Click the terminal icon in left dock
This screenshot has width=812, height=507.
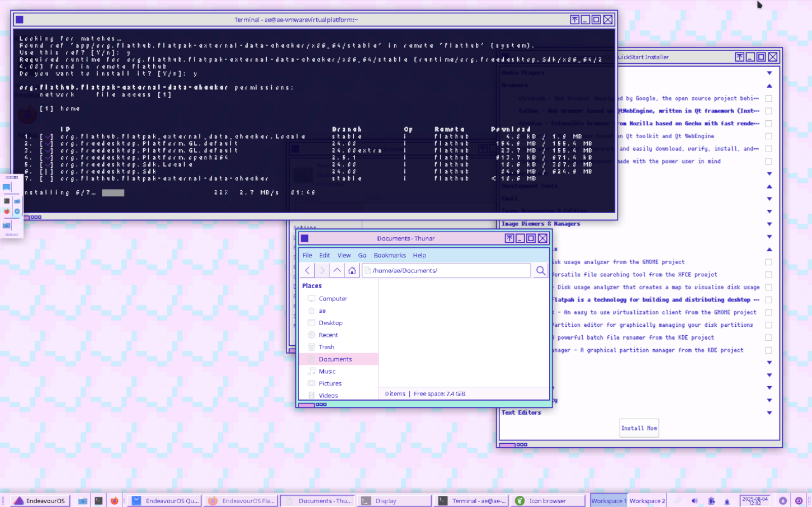tap(7, 201)
